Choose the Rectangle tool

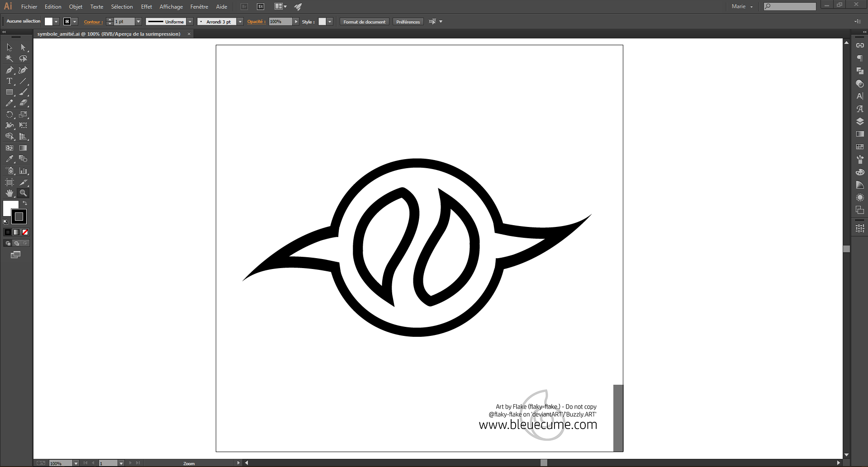pos(9,92)
